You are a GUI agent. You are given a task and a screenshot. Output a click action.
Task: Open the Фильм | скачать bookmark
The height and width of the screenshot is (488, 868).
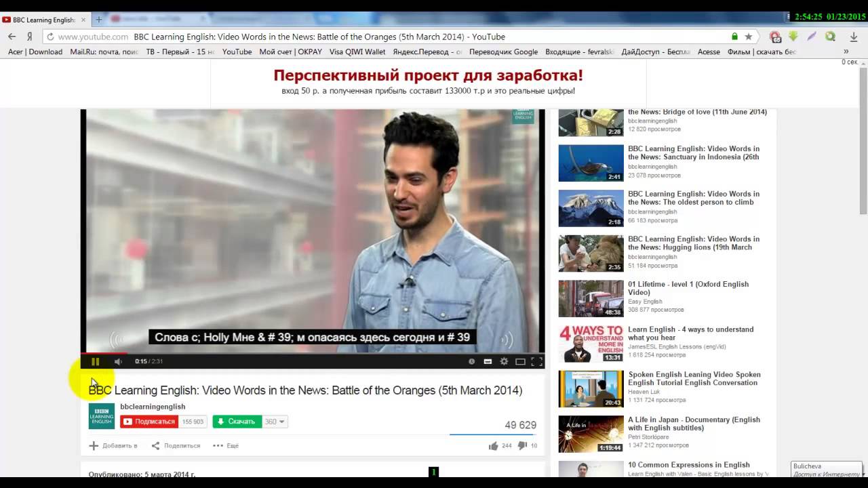pos(762,52)
